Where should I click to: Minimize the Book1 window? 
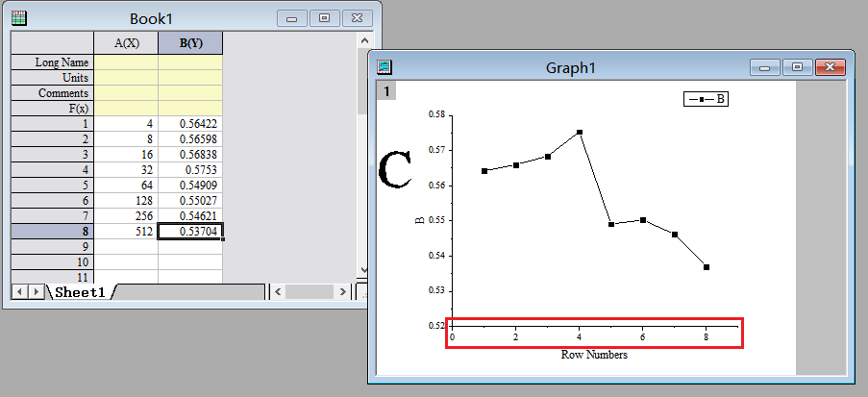coord(291,18)
